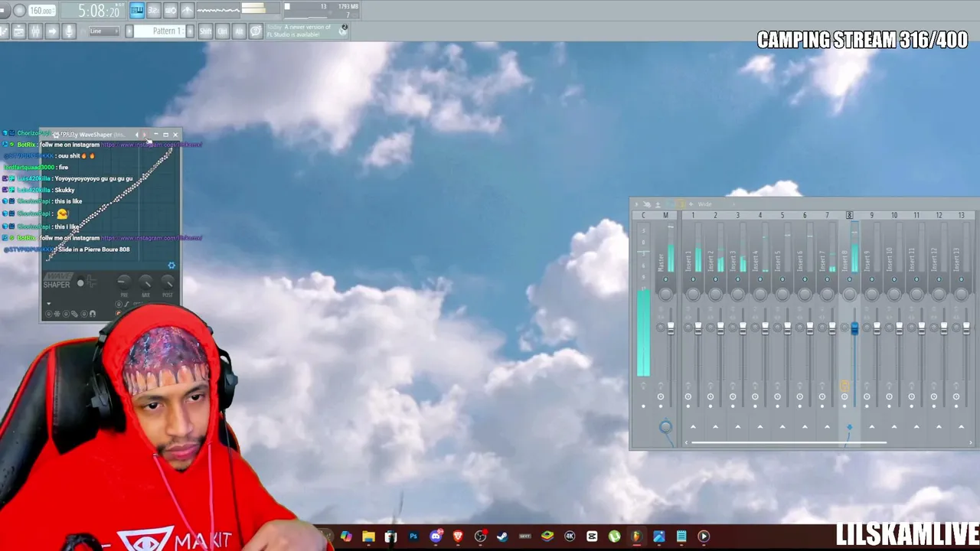Open the Line snap dropdown

pyautogui.click(x=103, y=31)
